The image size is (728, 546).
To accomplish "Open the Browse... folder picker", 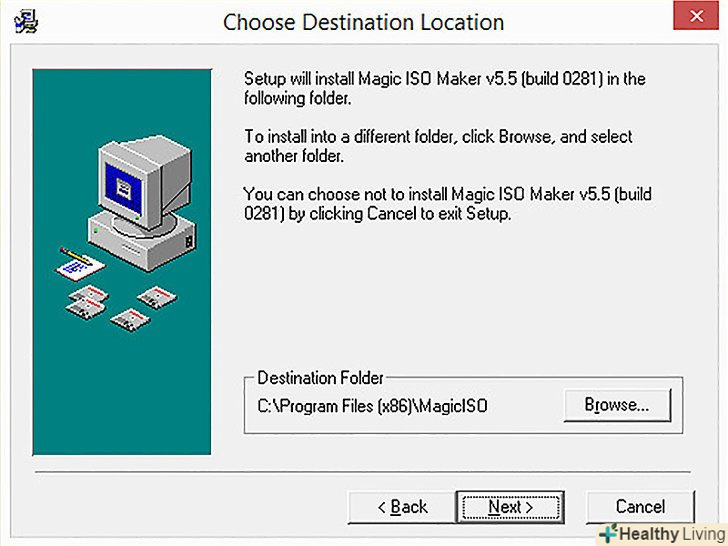I will coord(617,405).
